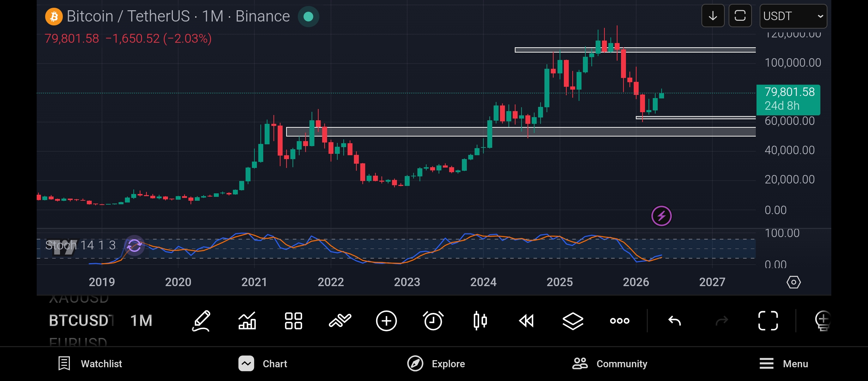Open the indicators chart icon
Screen dimensions: 868x381
coord(247,321)
